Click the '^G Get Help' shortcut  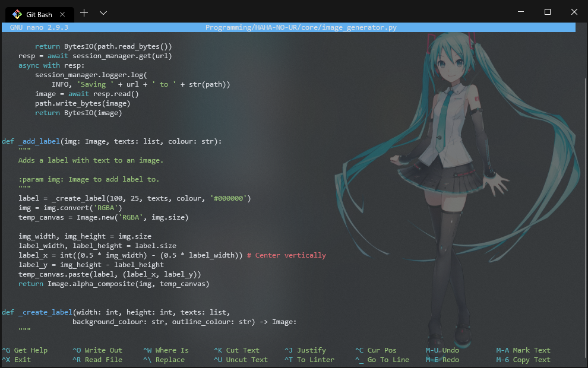[x=25, y=350]
